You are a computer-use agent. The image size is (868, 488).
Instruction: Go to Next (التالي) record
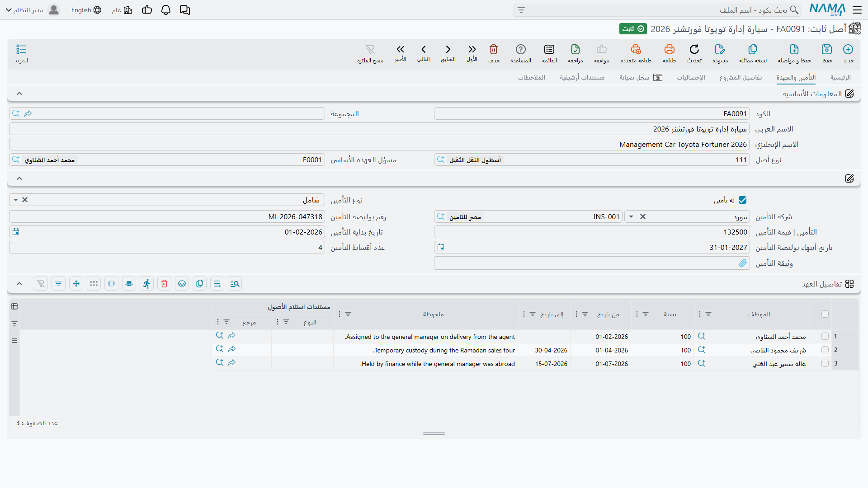point(424,49)
